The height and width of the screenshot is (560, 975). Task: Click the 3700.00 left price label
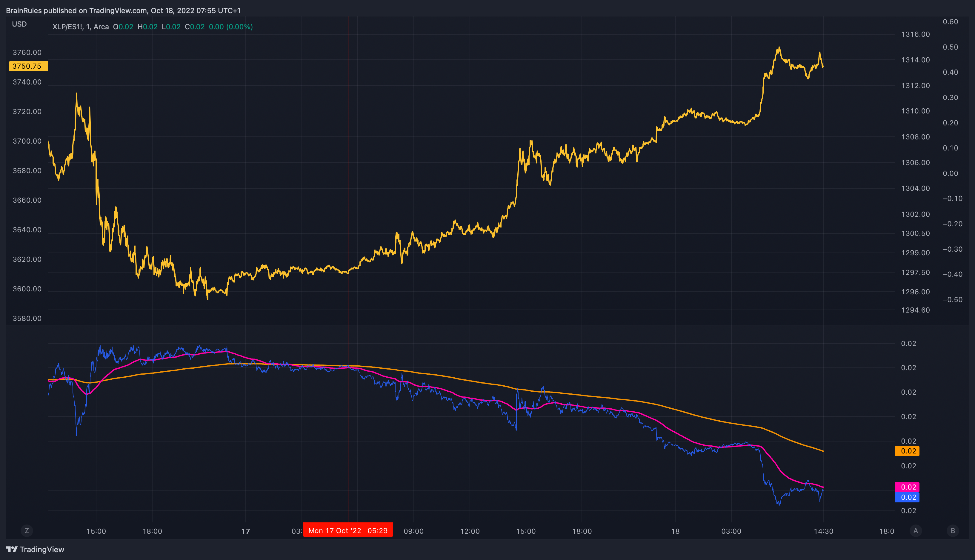pos(27,141)
